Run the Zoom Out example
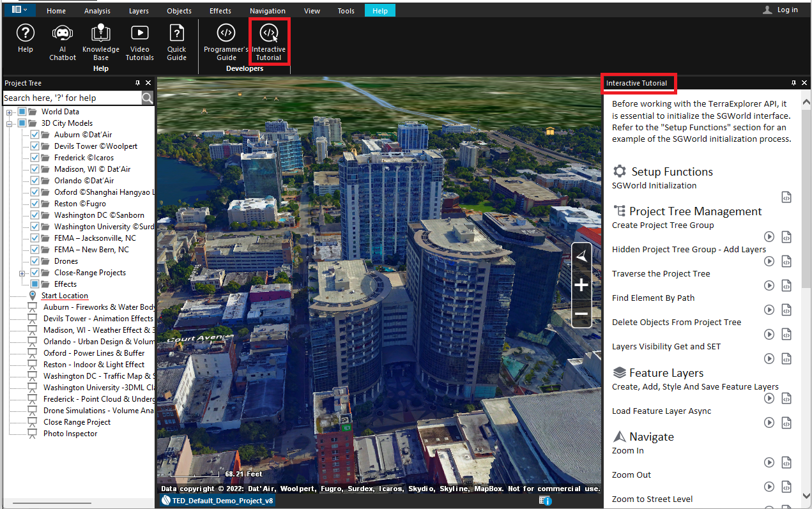 [769, 487]
